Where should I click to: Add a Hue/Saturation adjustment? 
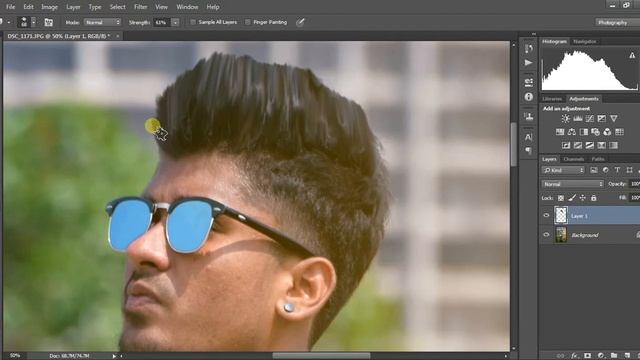[x=560, y=132]
